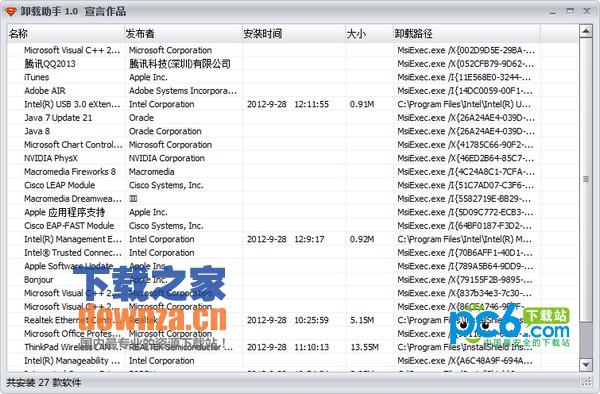Select the Cisco LEAP Module entry
This screenshot has height=394, width=600.
pyautogui.click(x=292, y=185)
